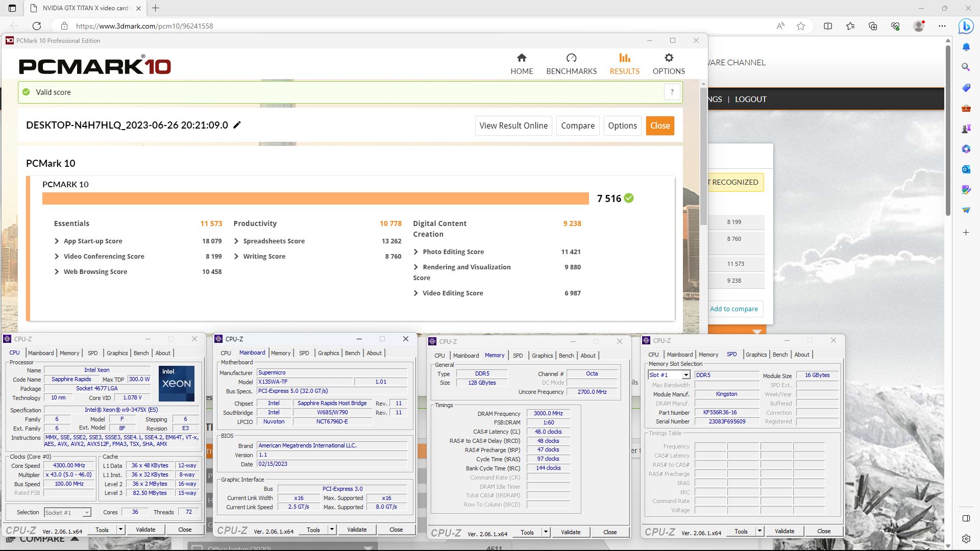The height and width of the screenshot is (551, 980).
Task: Expand Spreadsheets Score
Action: point(236,241)
